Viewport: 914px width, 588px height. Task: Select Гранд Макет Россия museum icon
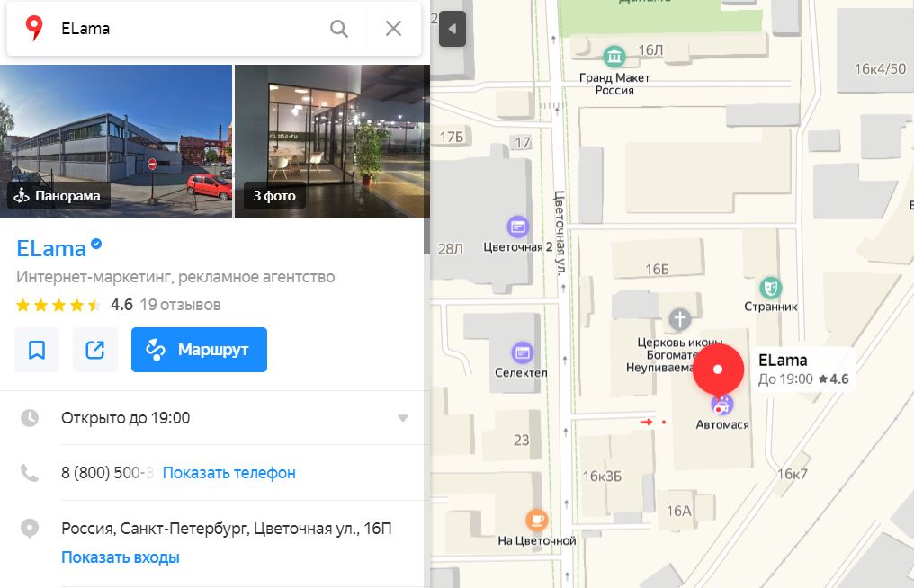pos(614,57)
